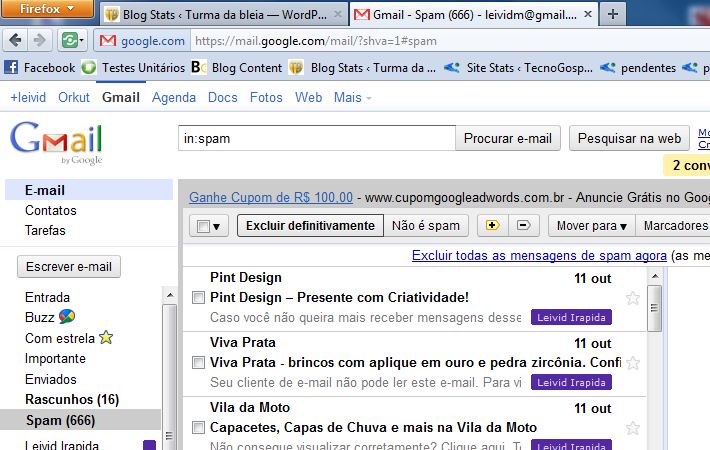The image size is (710, 450).
Task: Open Contatos in the sidebar
Action: [51, 211]
